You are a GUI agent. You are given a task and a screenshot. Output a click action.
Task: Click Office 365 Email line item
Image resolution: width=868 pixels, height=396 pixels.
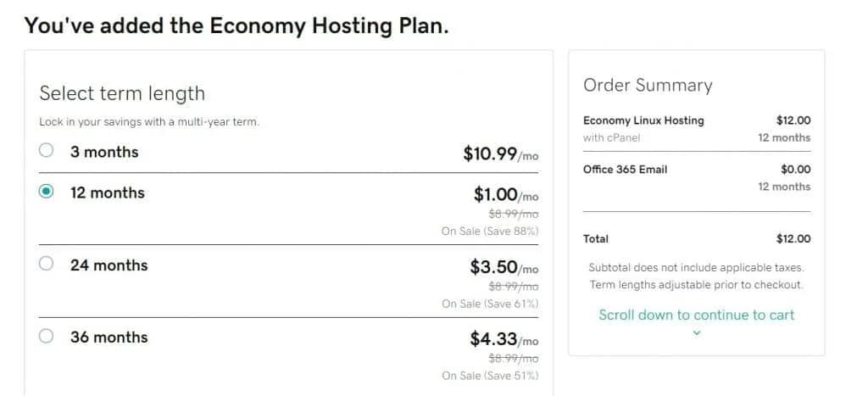(625, 170)
